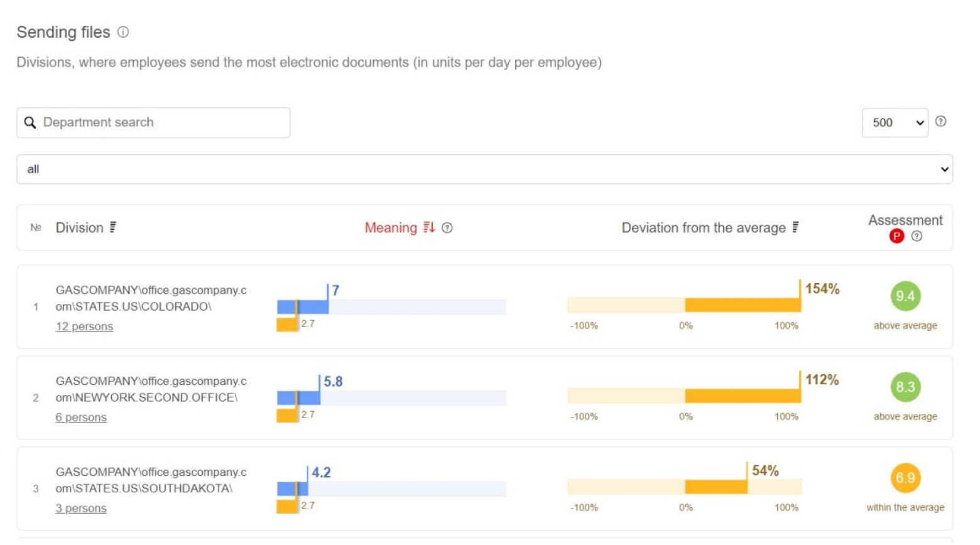
Task: Click the 154% deviation bar for Colorado
Action: (743, 306)
